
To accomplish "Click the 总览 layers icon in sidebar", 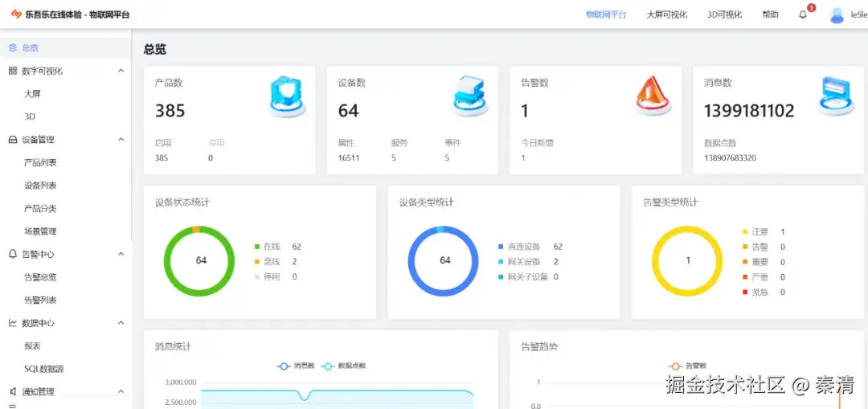I will [x=13, y=48].
